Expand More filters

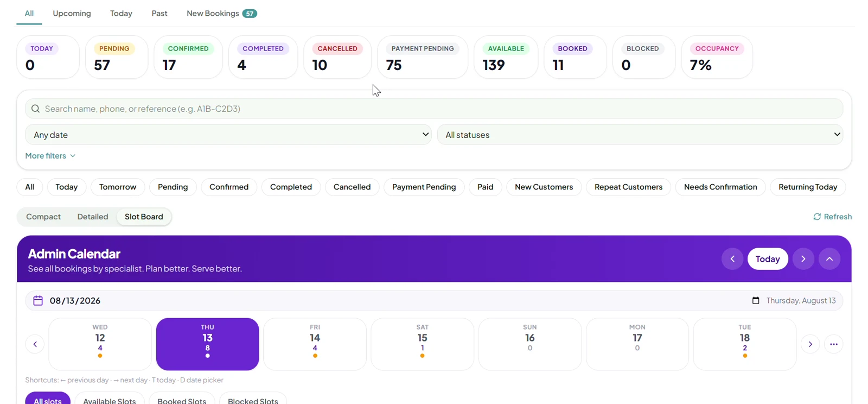[50, 156]
